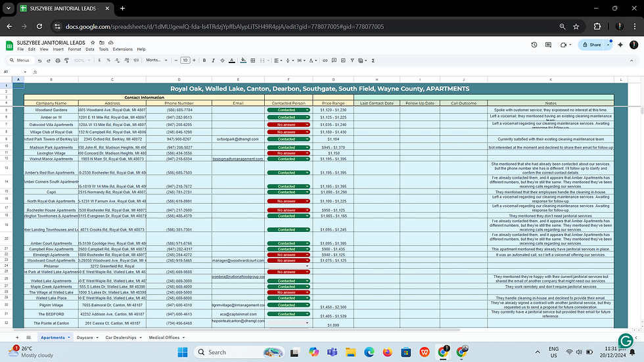644x362 pixels.
Task: Click the increase decimal places icon
Action: (x=126, y=60)
